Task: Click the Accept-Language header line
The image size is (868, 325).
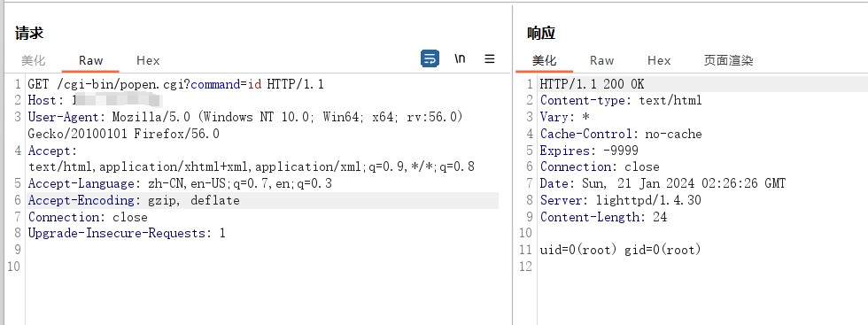Action: coord(180,184)
